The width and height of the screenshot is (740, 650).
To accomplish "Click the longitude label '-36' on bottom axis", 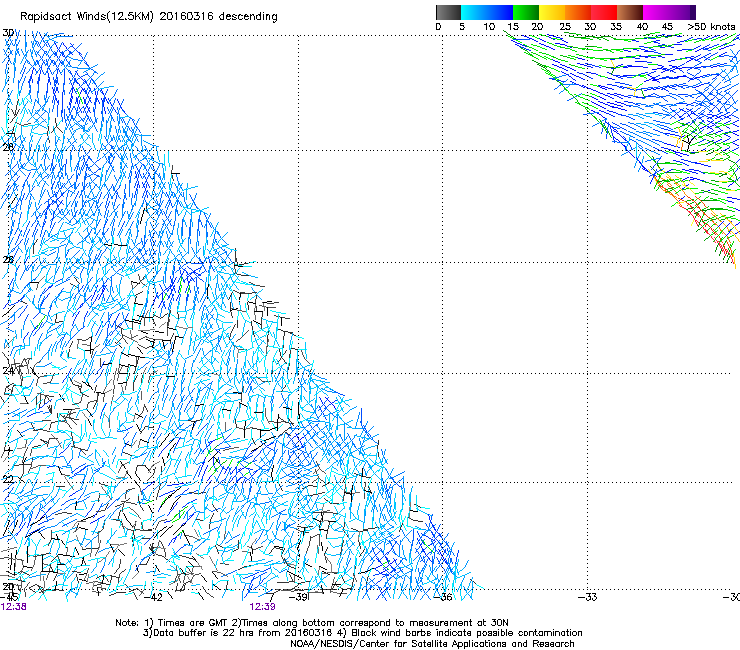I will [443, 597].
